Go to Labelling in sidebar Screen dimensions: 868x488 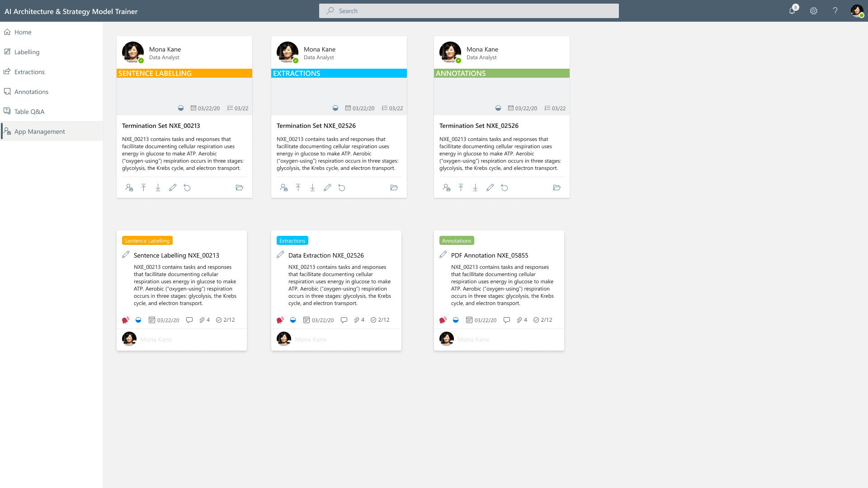click(x=27, y=52)
